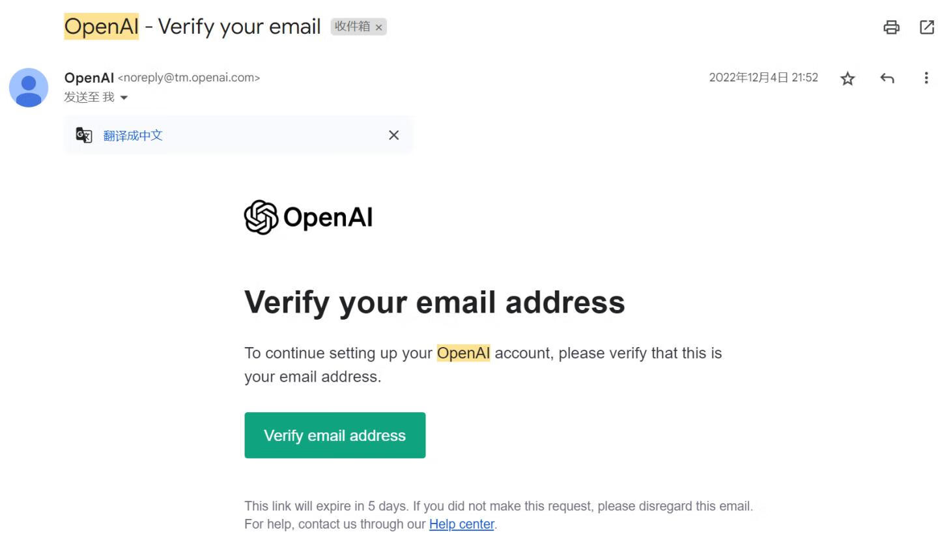Screen dimensions: 938x560
Task: Open the three-dot more options menu
Action: point(926,78)
